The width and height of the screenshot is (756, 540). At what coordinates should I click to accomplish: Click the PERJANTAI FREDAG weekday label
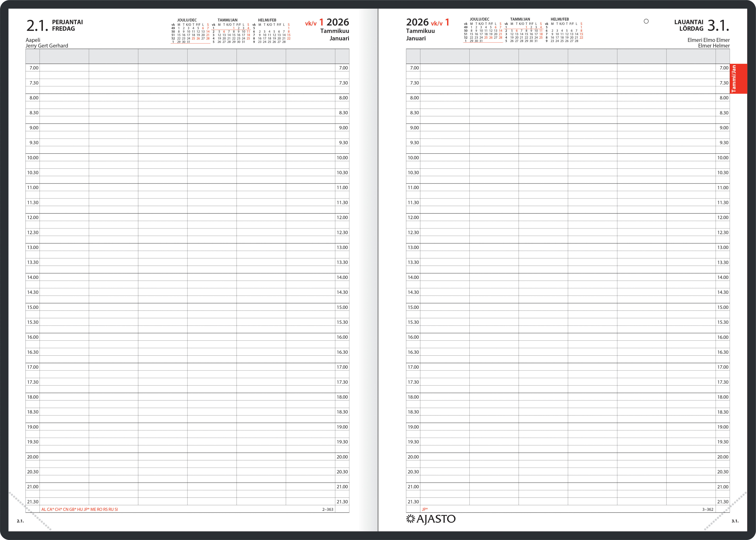67,25
